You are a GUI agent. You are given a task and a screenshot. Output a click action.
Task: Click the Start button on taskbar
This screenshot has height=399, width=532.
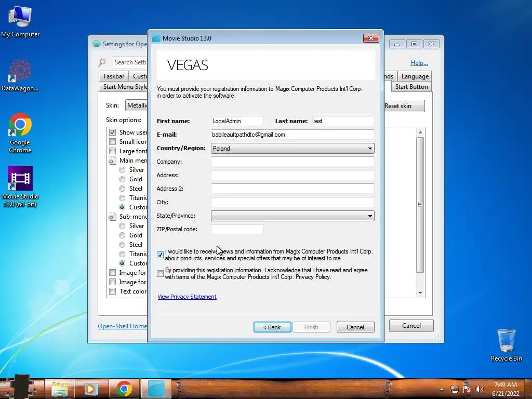pos(20,388)
